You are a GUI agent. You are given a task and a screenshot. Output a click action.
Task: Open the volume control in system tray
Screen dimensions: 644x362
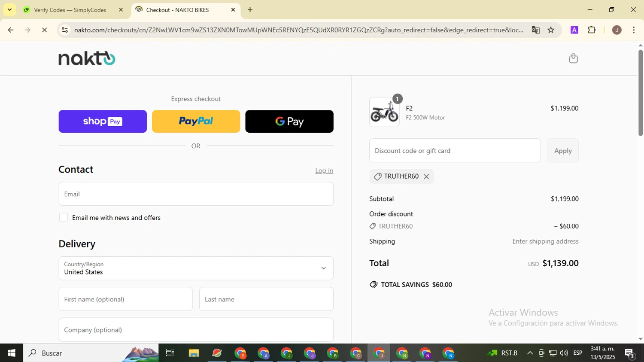(564, 353)
